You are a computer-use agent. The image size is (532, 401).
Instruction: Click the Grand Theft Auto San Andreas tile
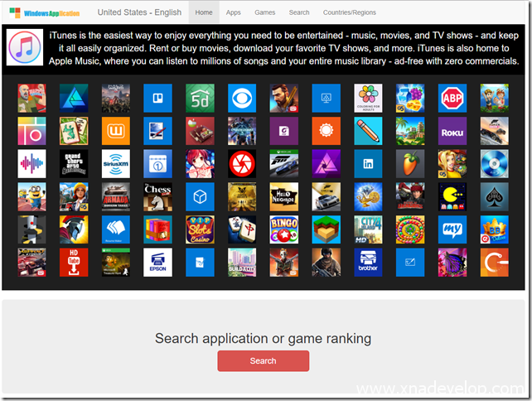click(74, 163)
